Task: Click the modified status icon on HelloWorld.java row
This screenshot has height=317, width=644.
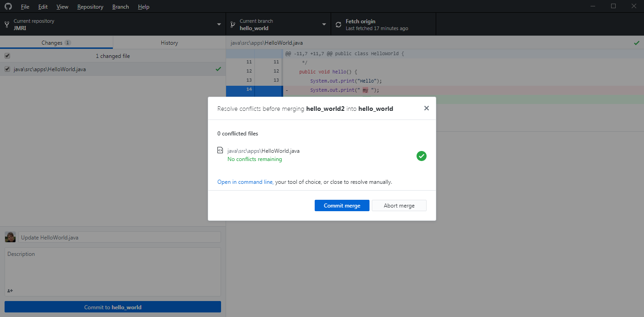Action: 218,69
